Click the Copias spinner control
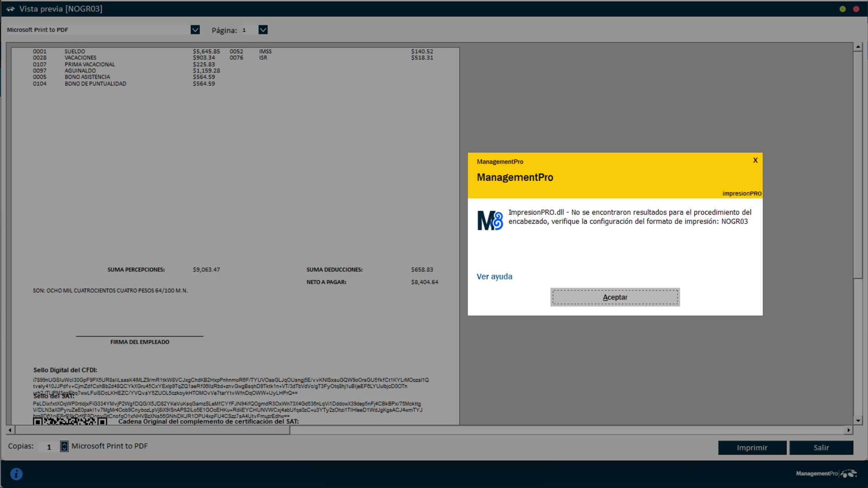Viewport: 868px width, 488px height. point(64,446)
